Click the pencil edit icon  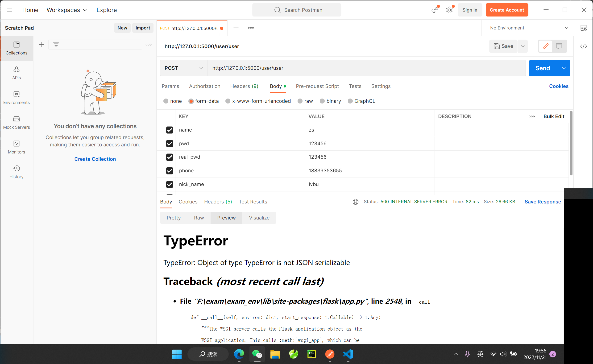coord(546,46)
